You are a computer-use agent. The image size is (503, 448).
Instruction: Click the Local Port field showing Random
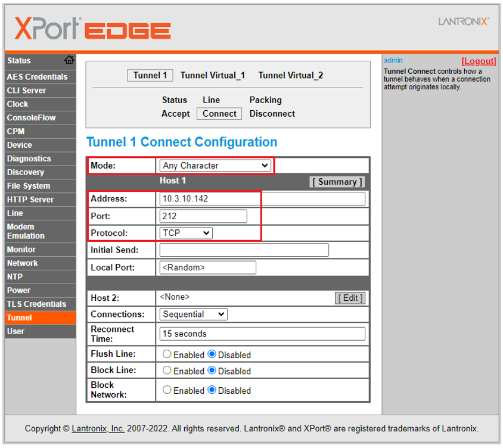208,267
